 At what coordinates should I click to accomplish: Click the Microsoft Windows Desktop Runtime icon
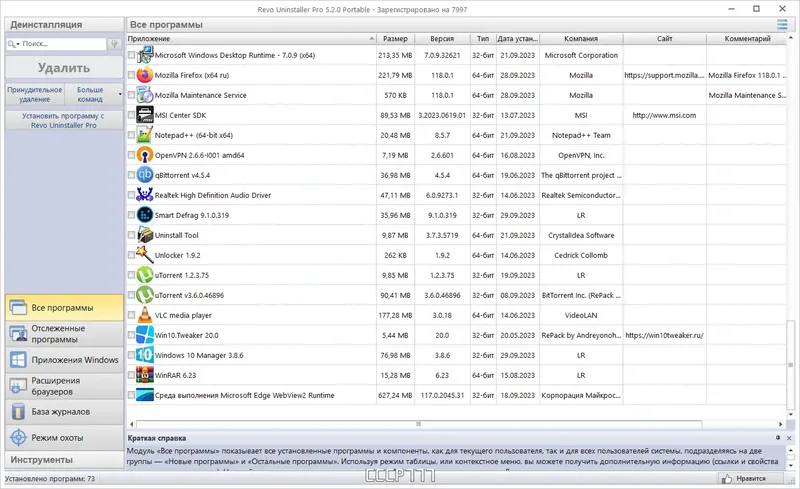[x=145, y=55]
